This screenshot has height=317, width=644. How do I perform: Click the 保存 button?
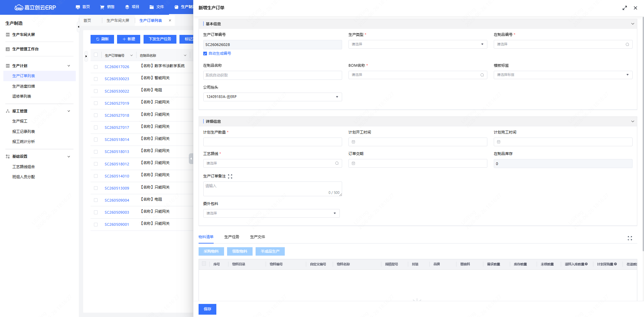click(x=207, y=309)
